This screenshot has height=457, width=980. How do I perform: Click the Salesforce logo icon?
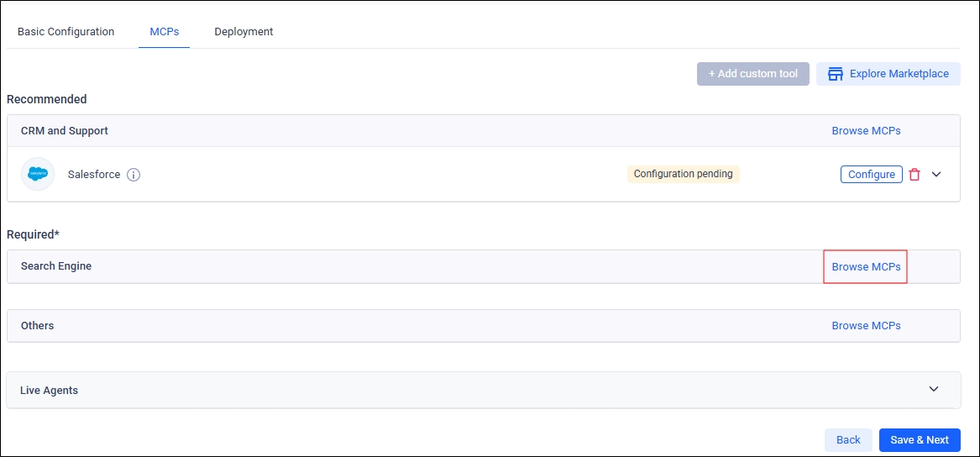coord(38,174)
